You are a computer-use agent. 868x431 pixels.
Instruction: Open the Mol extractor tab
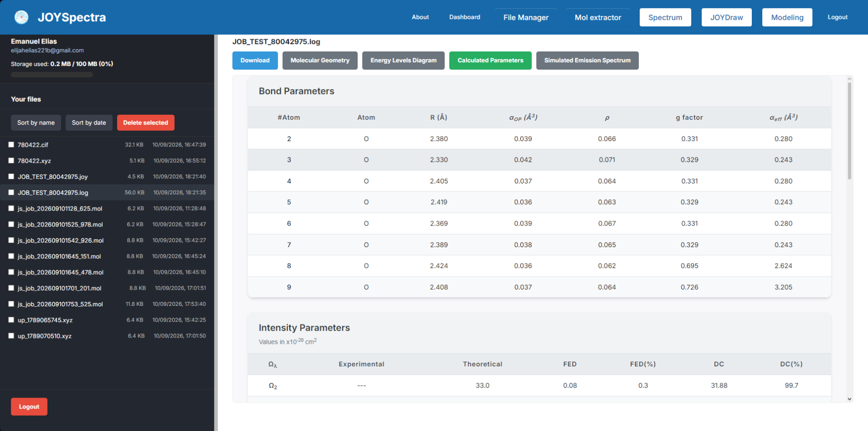coord(598,17)
